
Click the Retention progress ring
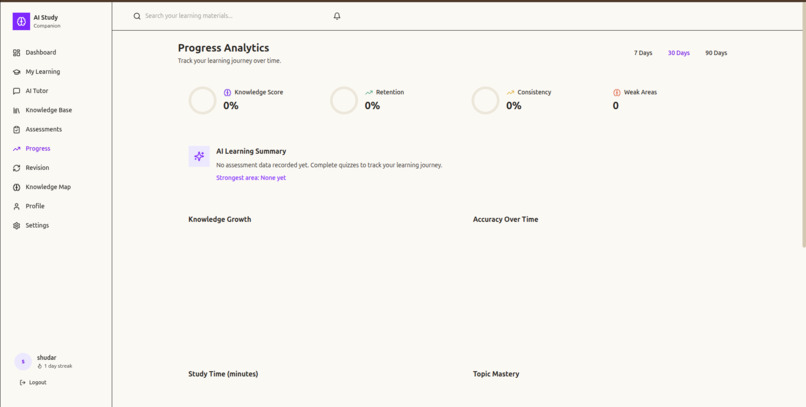(344, 100)
